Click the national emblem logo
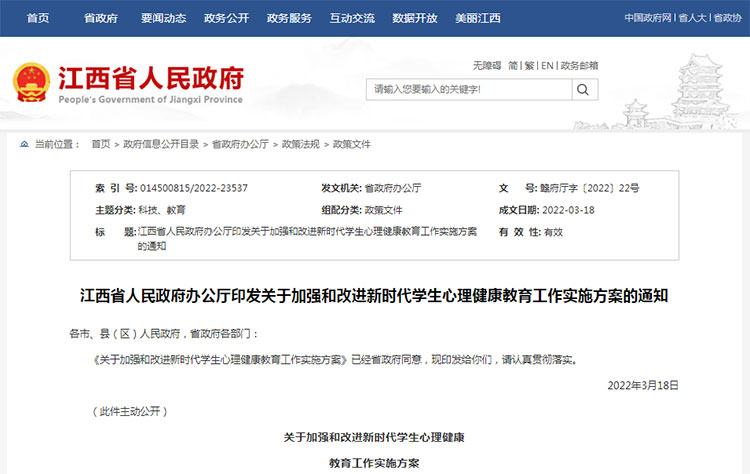750x474 pixels. (31, 83)
